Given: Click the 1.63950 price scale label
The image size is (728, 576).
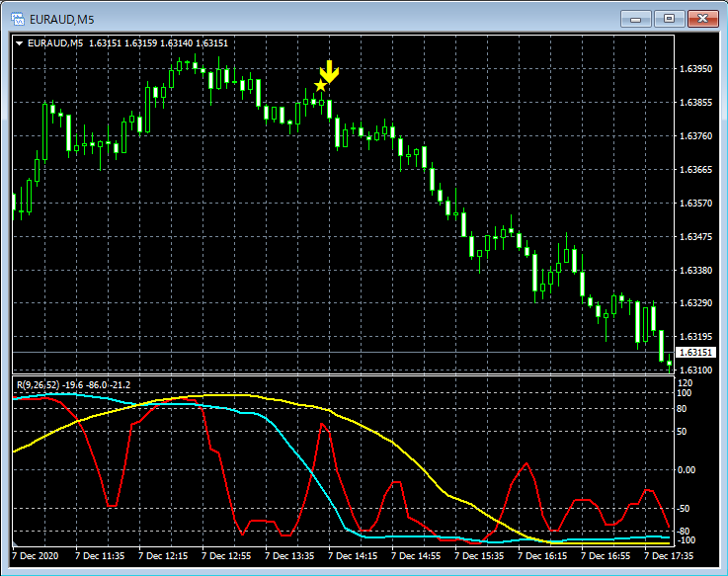Looking at the screenshot, I should tap(696, 69).
